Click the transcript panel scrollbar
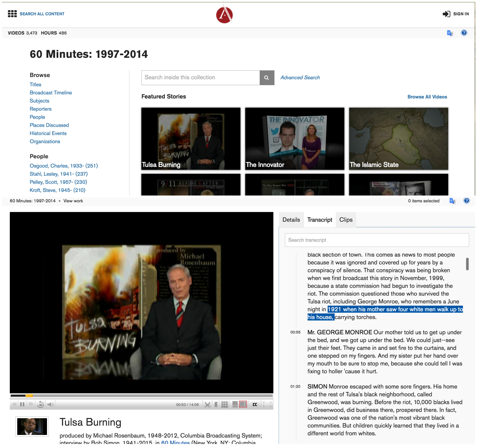477x448 pixels. (467, 264)
